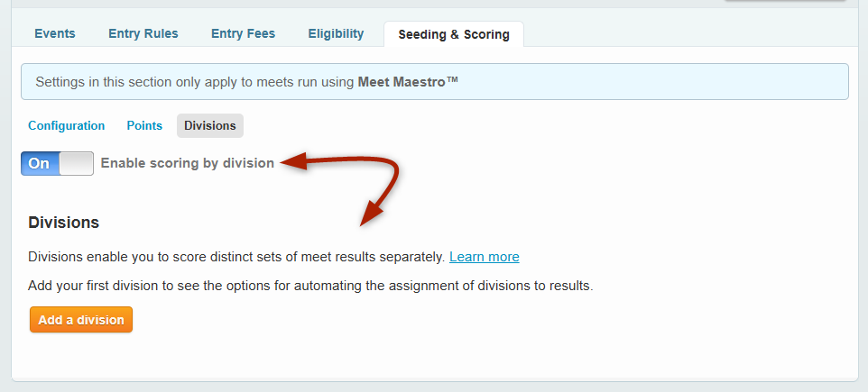Image resolution: width=868 pixels, height=392 pixels.
Task: Go to the Entry Fees tab
Action: [x=243, y=34]
